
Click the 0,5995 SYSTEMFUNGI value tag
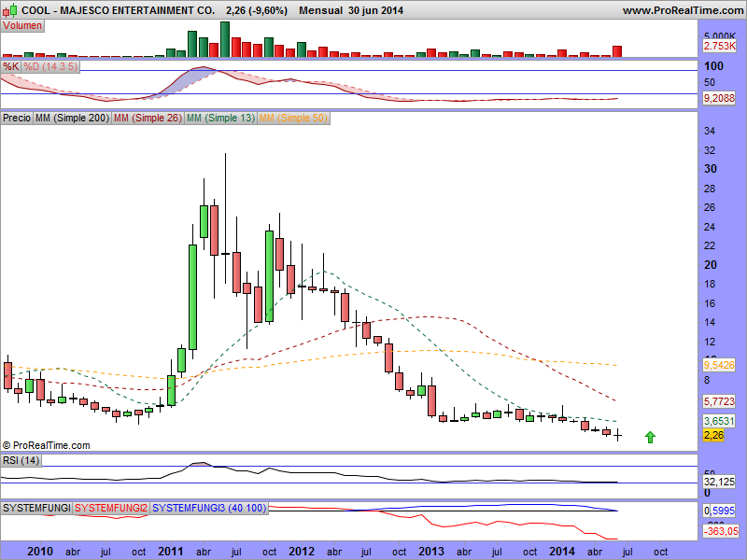click(x=719, y=511)
